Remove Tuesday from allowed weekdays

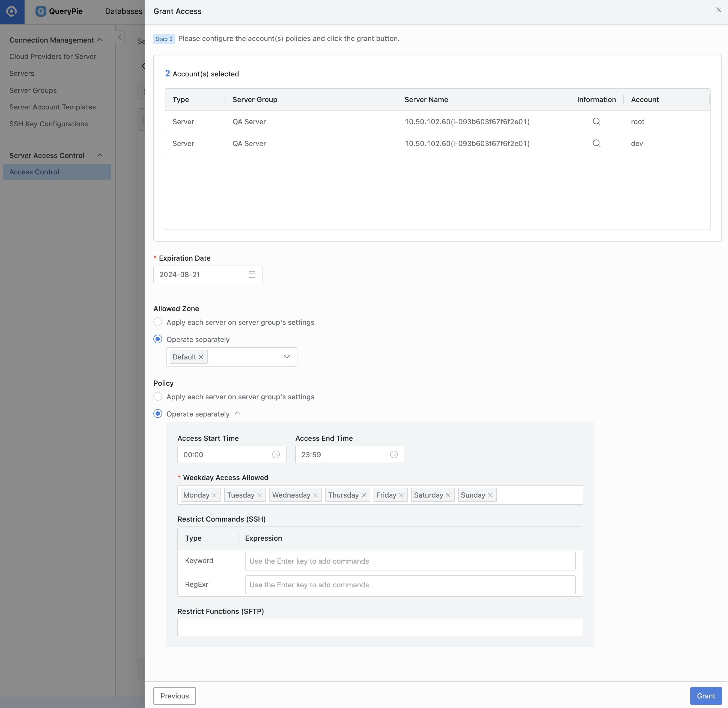259,495
